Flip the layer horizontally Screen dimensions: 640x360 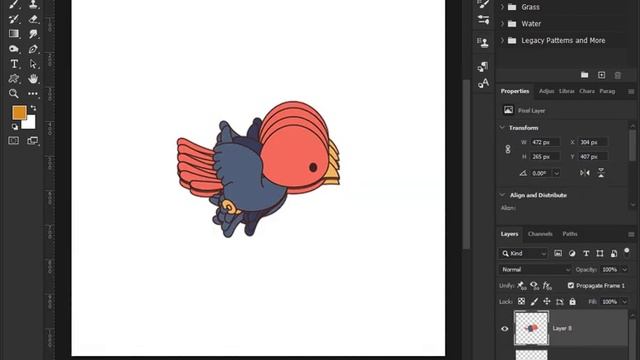click(584, 173)
